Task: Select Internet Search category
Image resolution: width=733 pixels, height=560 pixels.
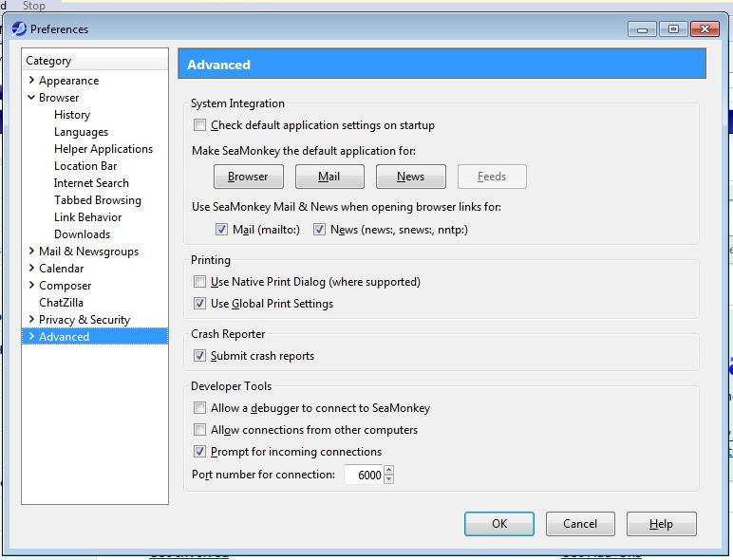Action: click(x=91, y=183)
